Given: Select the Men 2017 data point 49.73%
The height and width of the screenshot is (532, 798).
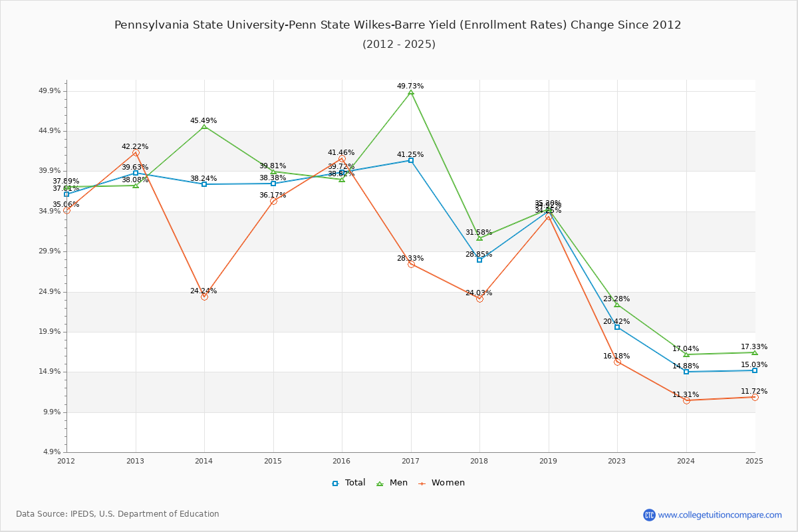Looking at the screenshot, I should point(411,92).
